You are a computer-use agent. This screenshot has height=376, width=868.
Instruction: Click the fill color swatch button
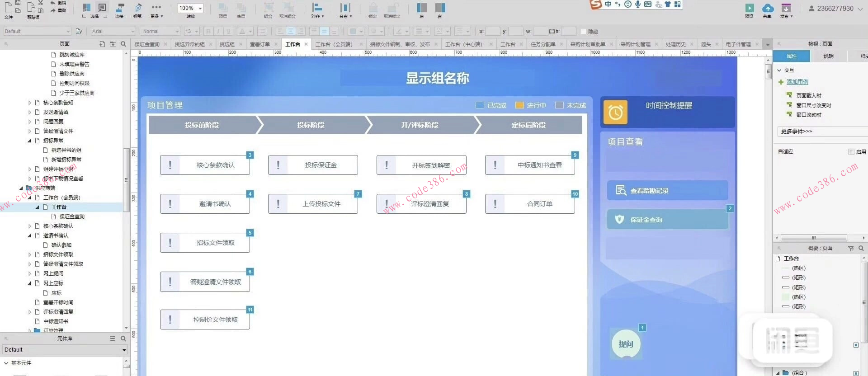[x=356, y=31]
